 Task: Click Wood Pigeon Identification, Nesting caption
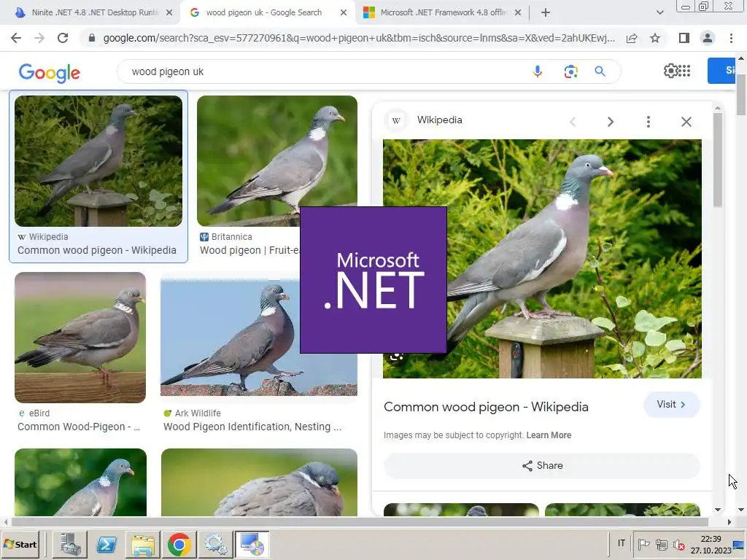pos(252,427)
